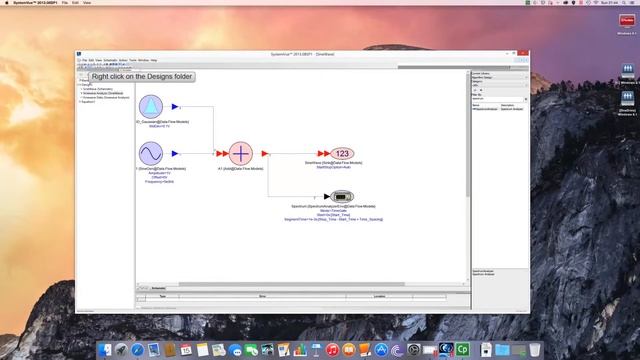Viewport: 640px width, 360px height.
Task: Click the black input port of Spectrum Analyzer
Action: pyautogui.click(x=327, y=197)
